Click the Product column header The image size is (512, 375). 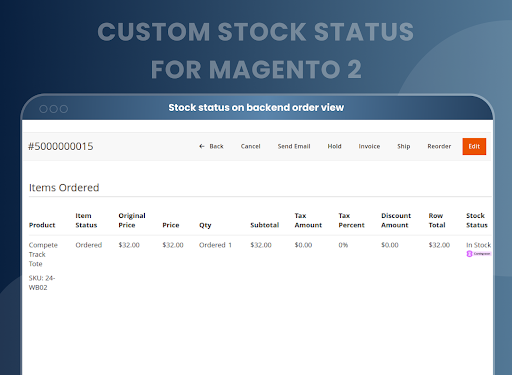tap(42, 225)
